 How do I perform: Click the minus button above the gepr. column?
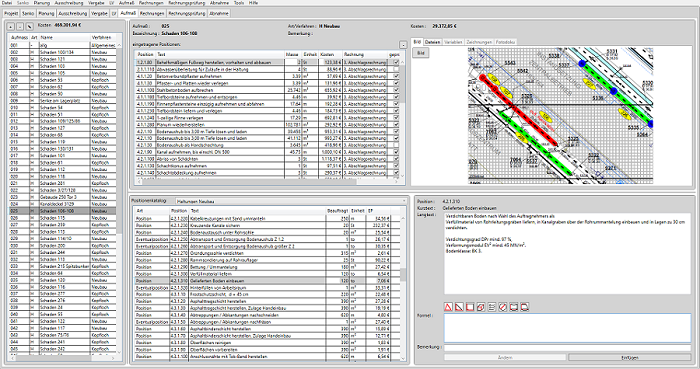click(403, 45)
